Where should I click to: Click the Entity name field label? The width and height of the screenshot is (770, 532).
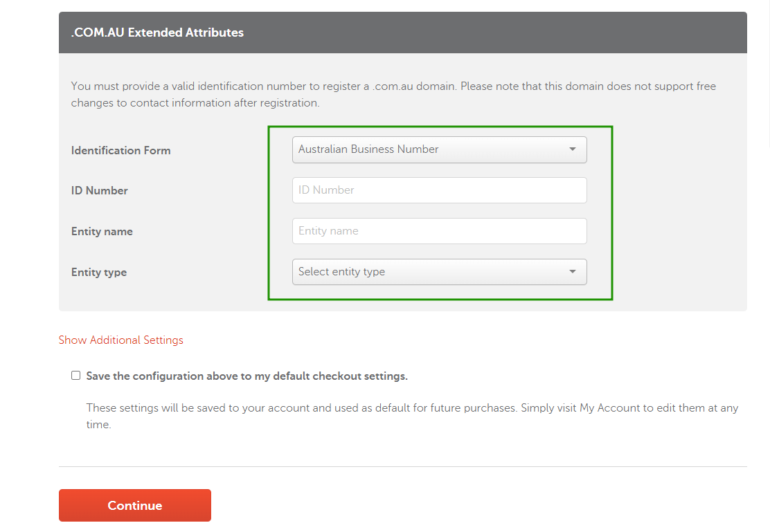tap(102, 231)
